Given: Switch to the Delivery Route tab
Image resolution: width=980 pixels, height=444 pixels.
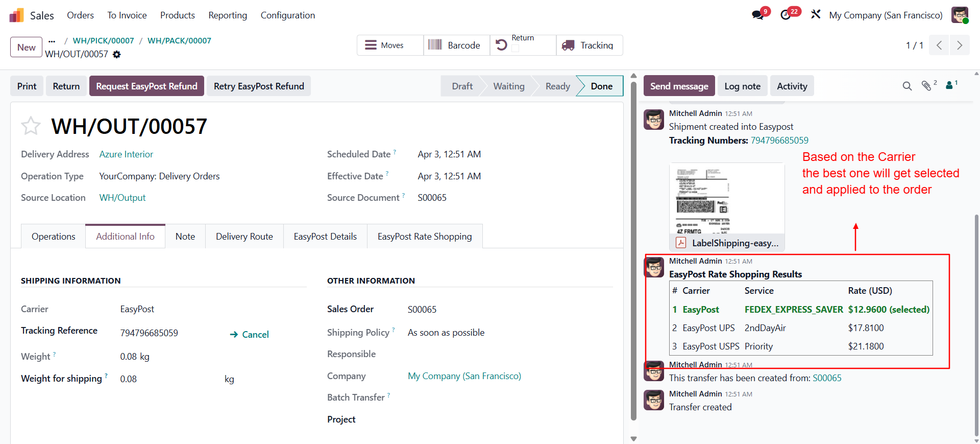Looking at the screenshot, I should [244, 236].
